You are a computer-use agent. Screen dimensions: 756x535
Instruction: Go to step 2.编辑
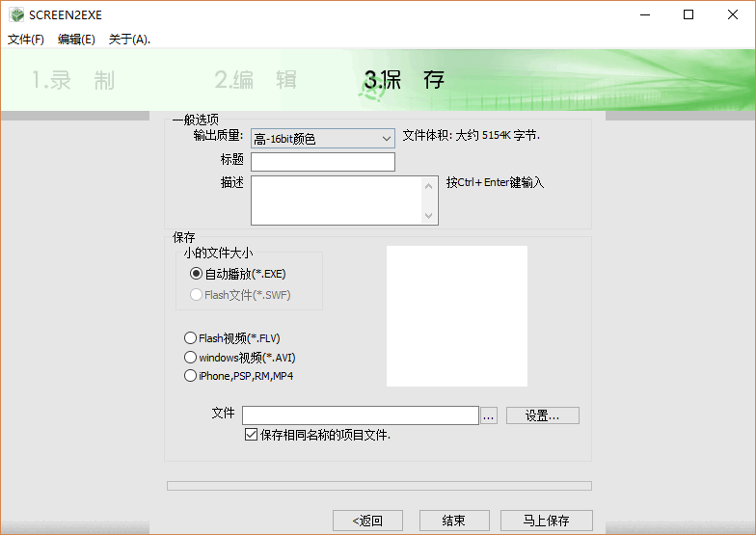[x=256, y=80]
